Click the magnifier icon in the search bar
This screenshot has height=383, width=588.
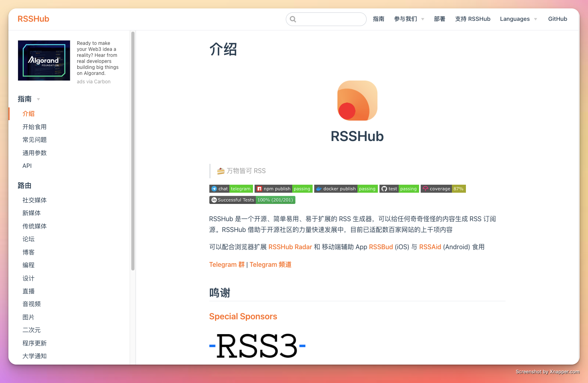click(x=293, y=19)
